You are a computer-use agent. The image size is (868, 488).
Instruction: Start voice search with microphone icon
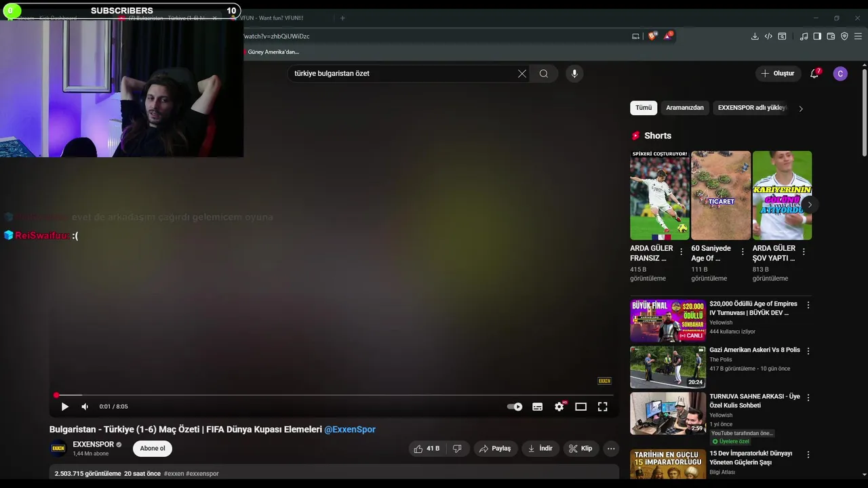tap(574, 74)
